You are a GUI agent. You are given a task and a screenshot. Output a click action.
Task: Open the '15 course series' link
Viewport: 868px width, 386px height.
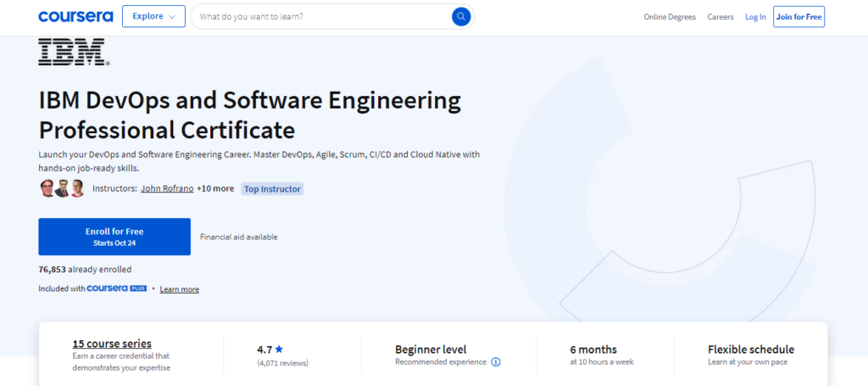(112, 344)
